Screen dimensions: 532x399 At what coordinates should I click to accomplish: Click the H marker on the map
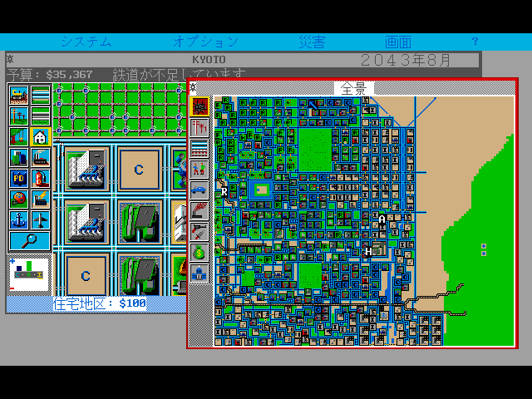(x=368, y=251)
